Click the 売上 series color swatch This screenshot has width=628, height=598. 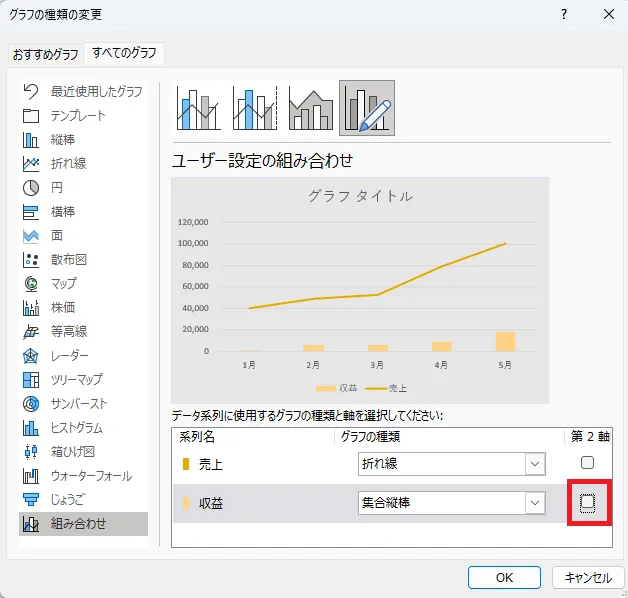pyautogui.click(x=186, y=464)
